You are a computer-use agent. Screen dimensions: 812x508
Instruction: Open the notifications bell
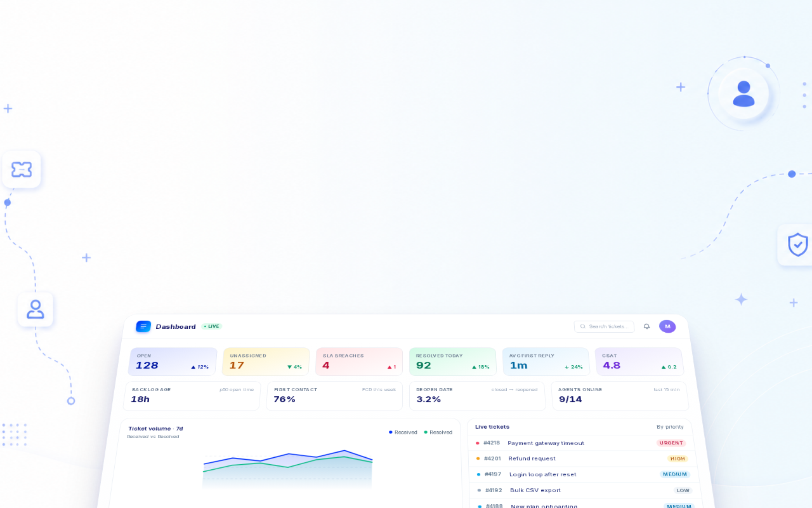click(646, 326)
